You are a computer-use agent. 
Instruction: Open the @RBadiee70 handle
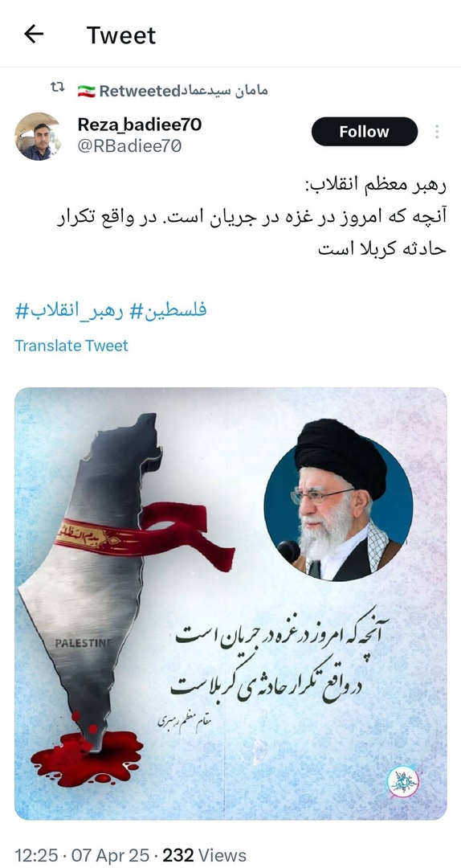click(x=129, y=146)
